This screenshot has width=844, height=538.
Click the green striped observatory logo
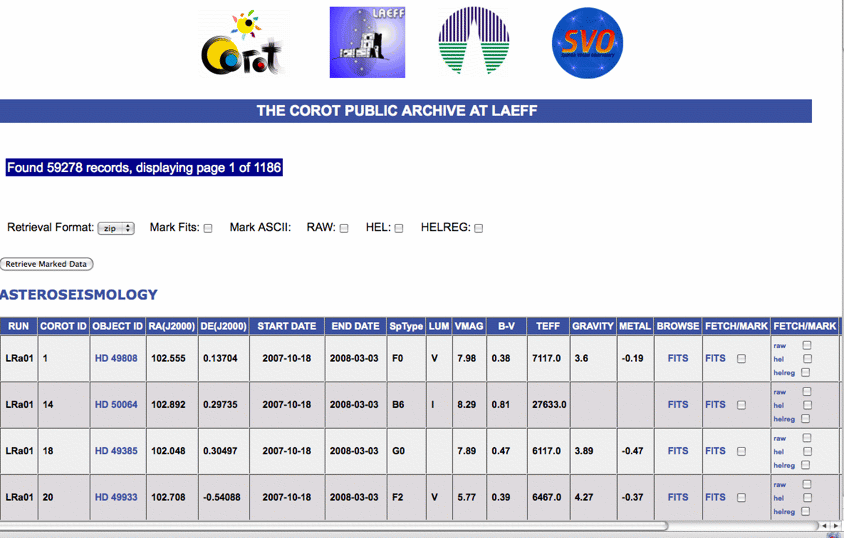(473, 42)
